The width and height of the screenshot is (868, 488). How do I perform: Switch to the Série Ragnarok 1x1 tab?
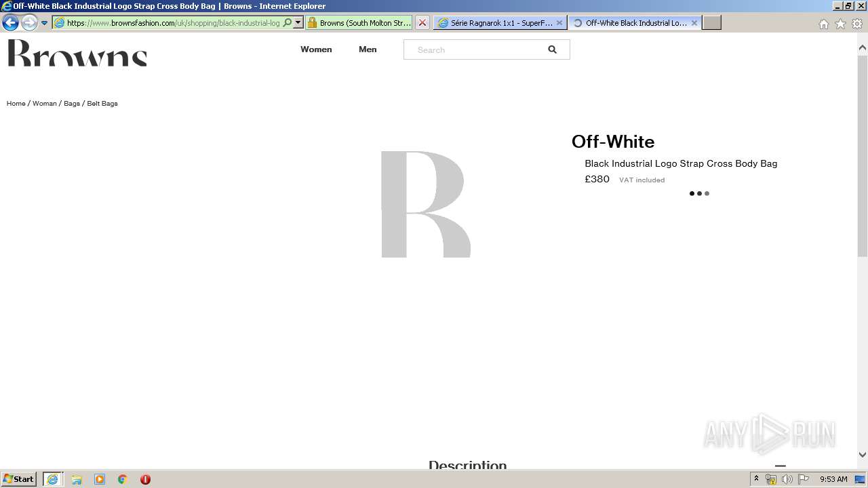pyautogui.click(x=499, y=22)
